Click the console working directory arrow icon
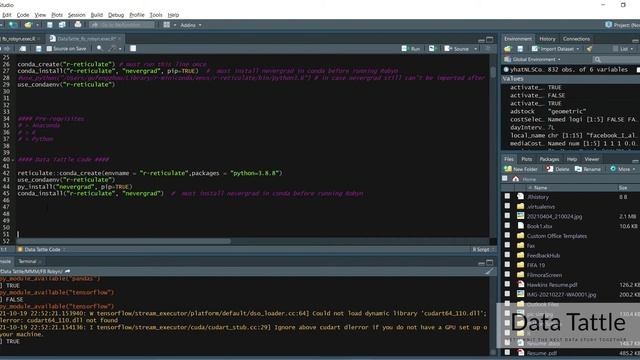Viewport: 640px width, 360px height. click(67, 271)
